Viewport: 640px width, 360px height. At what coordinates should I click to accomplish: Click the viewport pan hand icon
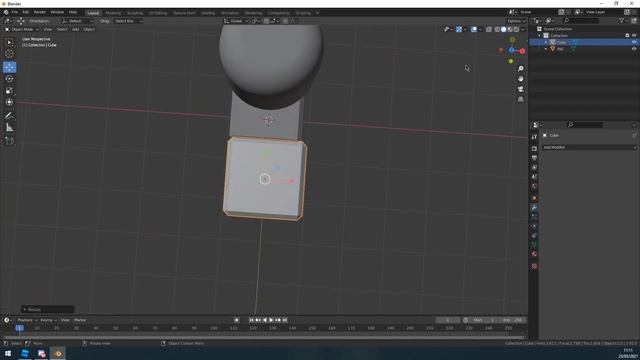(520, 79)
